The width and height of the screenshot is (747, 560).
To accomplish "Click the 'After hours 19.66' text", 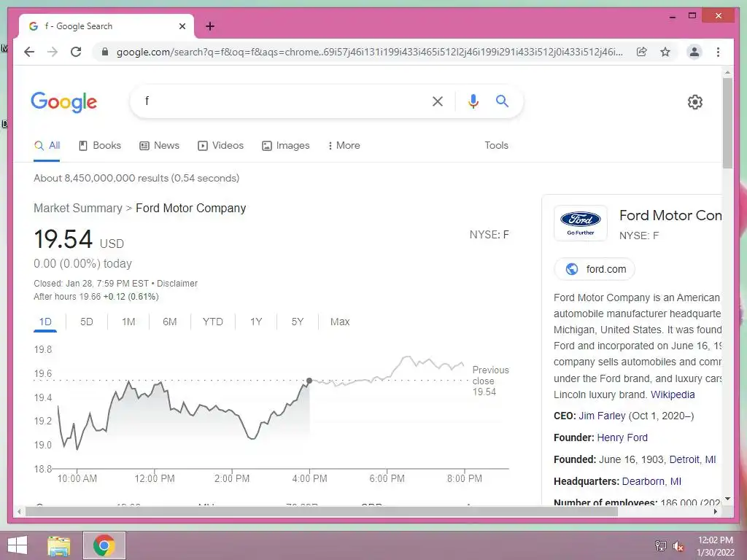I will pos(67,297).
